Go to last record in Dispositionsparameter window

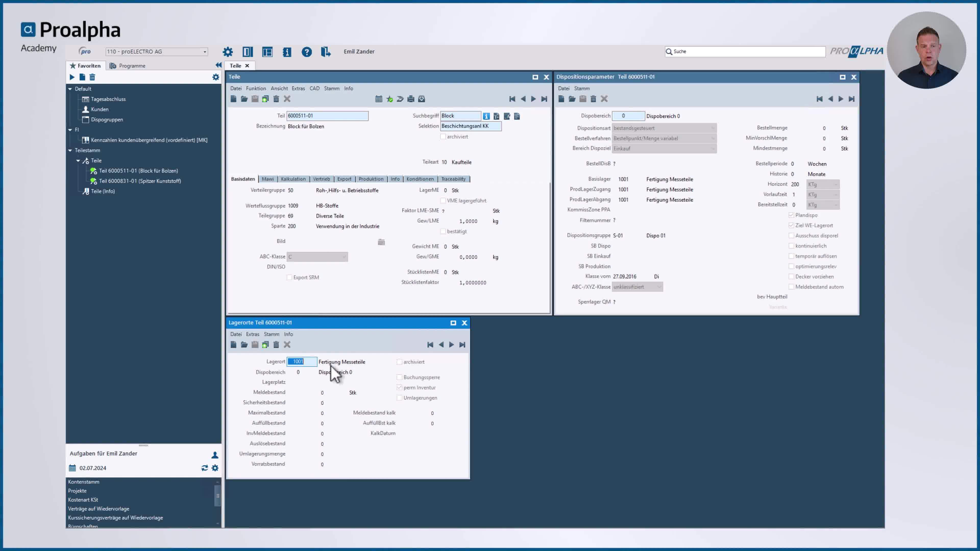(851, 99)
